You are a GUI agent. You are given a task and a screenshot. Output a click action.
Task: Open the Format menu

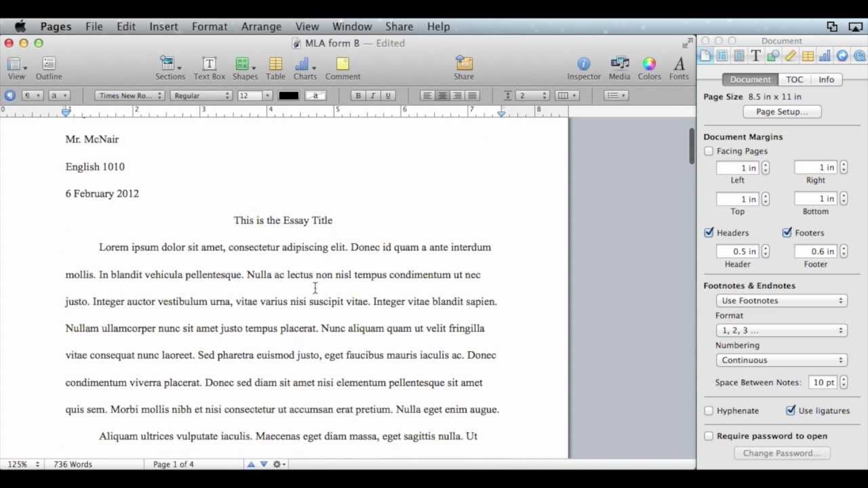tap(210, 26)
